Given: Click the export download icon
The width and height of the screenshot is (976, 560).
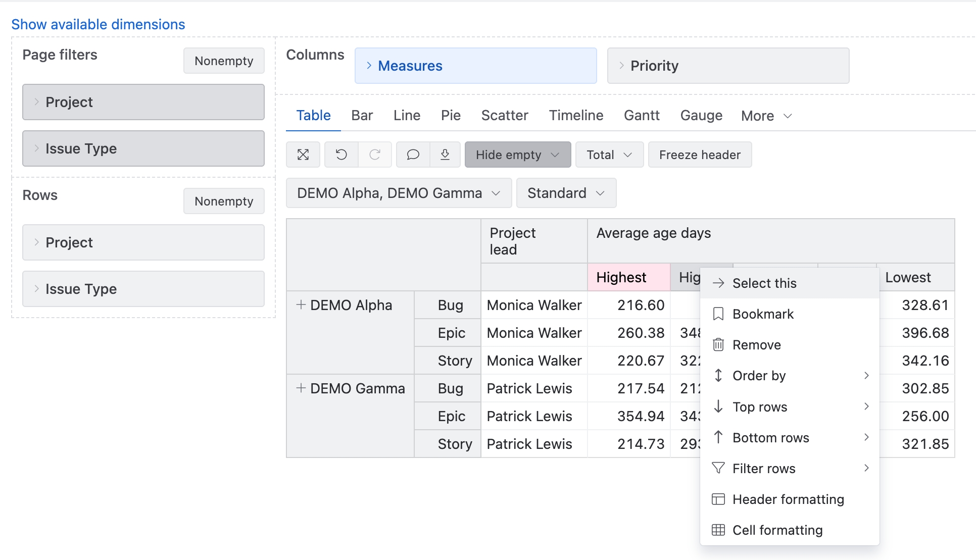Looking at the screenshot, I should pyautogui.click(x=445, y=155).
